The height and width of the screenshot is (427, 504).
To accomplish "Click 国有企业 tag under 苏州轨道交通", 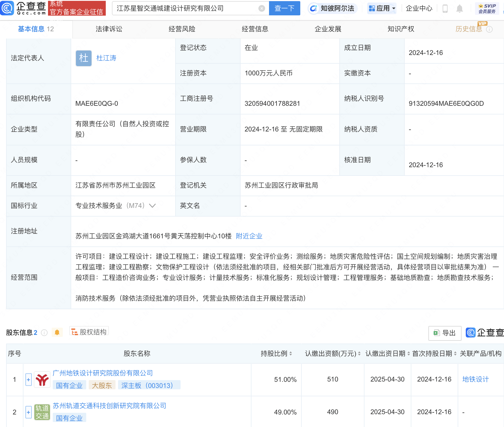I will (x=69, y=418).
